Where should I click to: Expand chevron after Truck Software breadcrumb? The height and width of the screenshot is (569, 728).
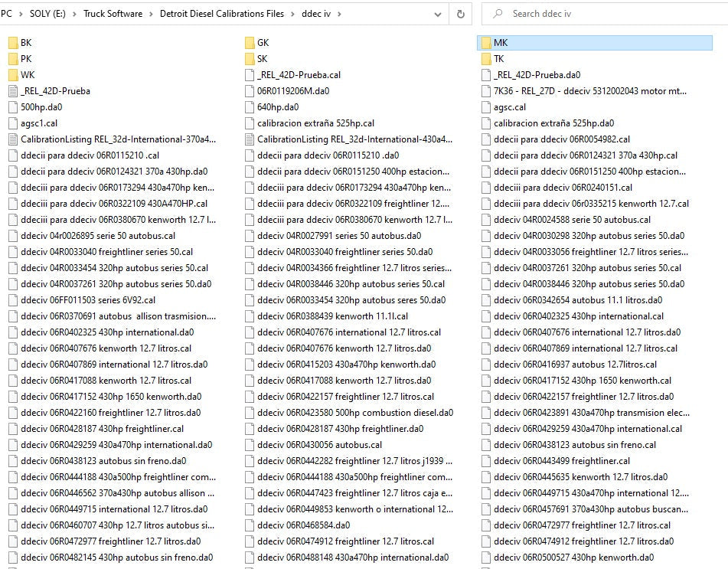pyautogui.click(x=151, y=14)
